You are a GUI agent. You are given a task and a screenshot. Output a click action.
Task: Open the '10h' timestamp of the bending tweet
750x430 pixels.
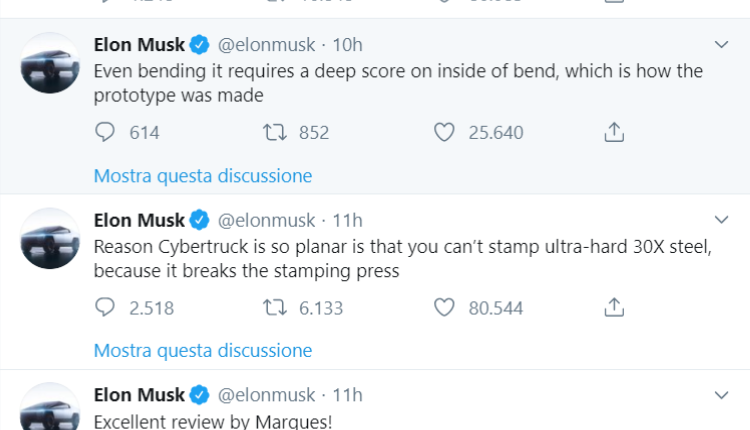click(x=347, y=45)
